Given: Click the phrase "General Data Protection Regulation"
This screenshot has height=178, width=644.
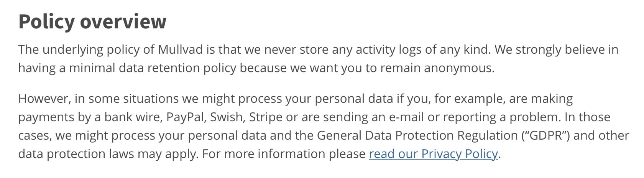Looking at the screenshot, I should 417,135.
